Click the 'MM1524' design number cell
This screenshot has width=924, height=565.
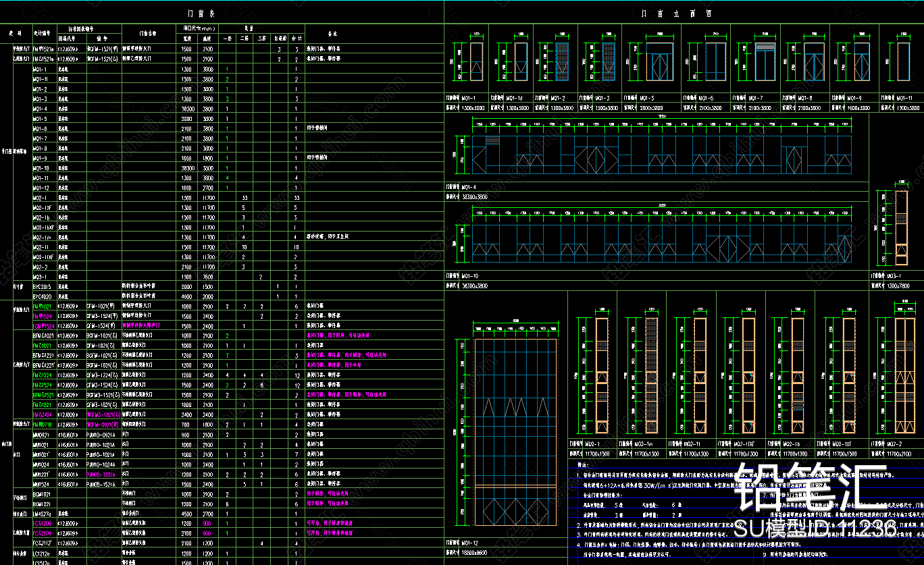[x=41, y=484]
